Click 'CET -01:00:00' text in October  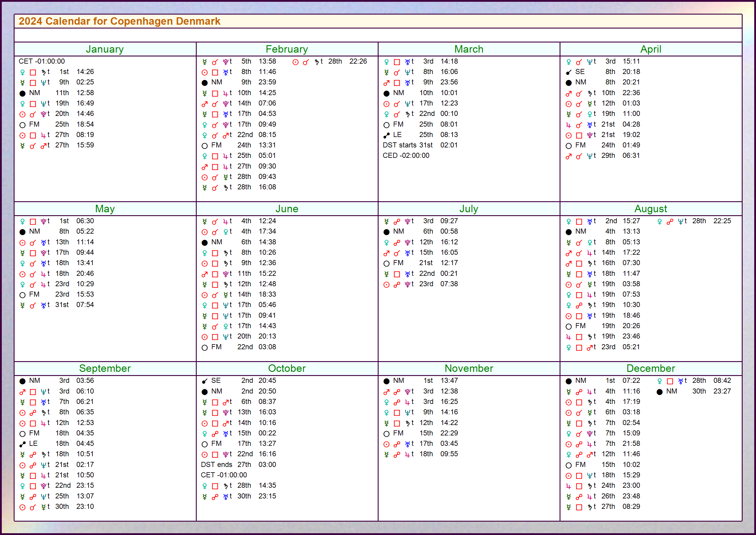pyautogui.click(x=224, y=475)
